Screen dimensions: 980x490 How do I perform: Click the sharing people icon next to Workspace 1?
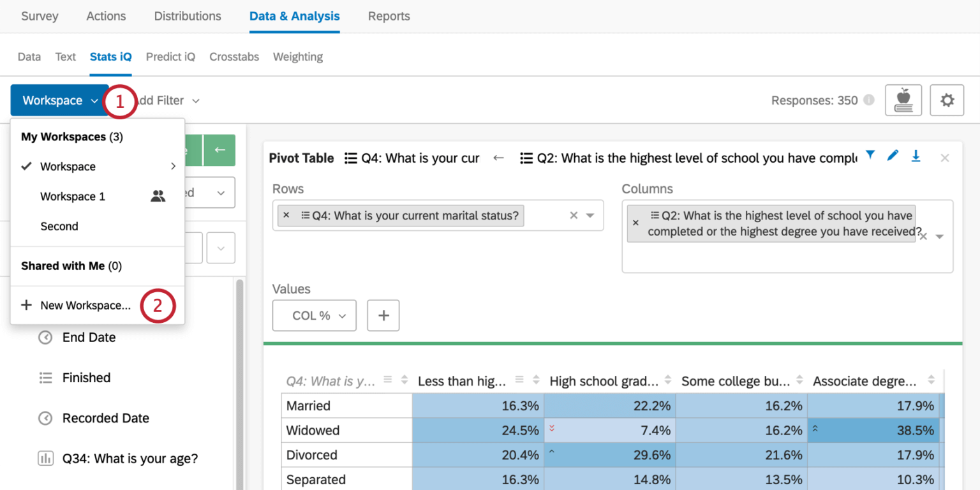158,196
